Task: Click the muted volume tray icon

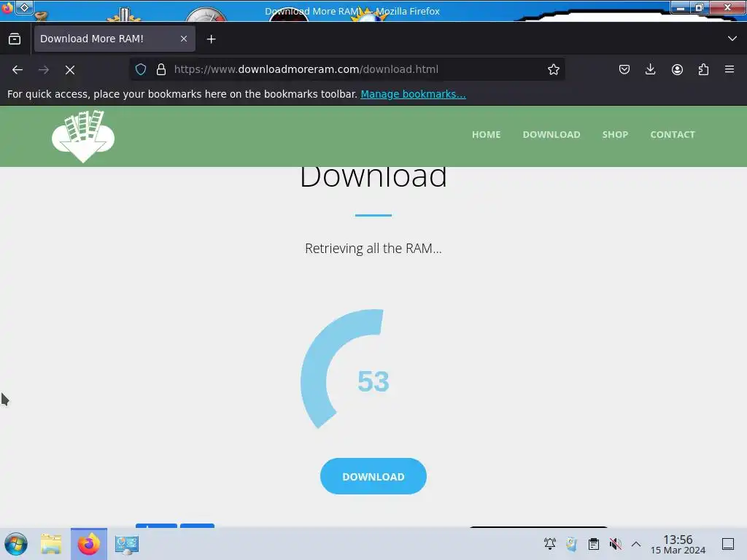Action: (615, 543)
